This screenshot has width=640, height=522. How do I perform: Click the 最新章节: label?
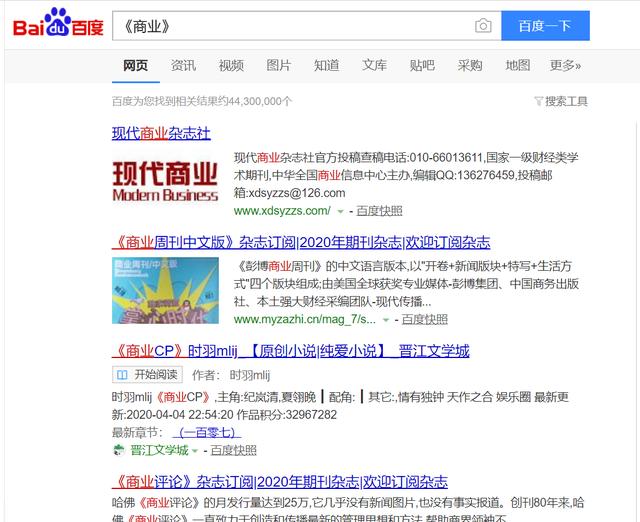point(137,433)
